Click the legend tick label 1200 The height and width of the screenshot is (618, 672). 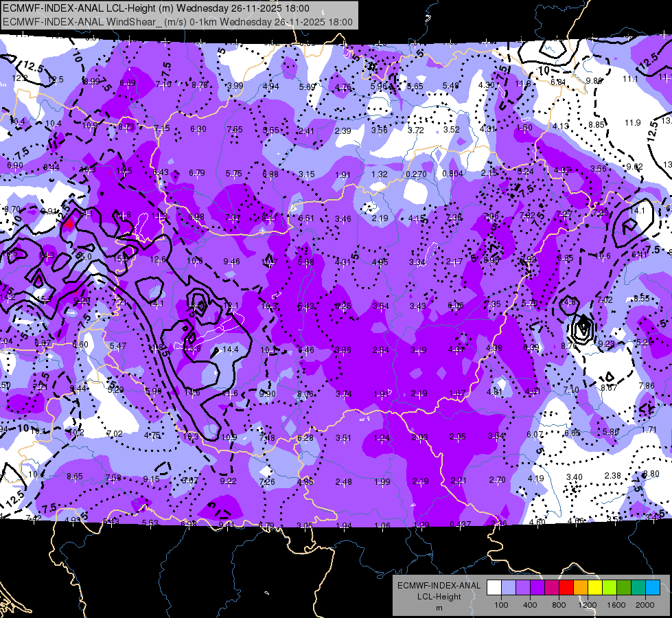587,605
